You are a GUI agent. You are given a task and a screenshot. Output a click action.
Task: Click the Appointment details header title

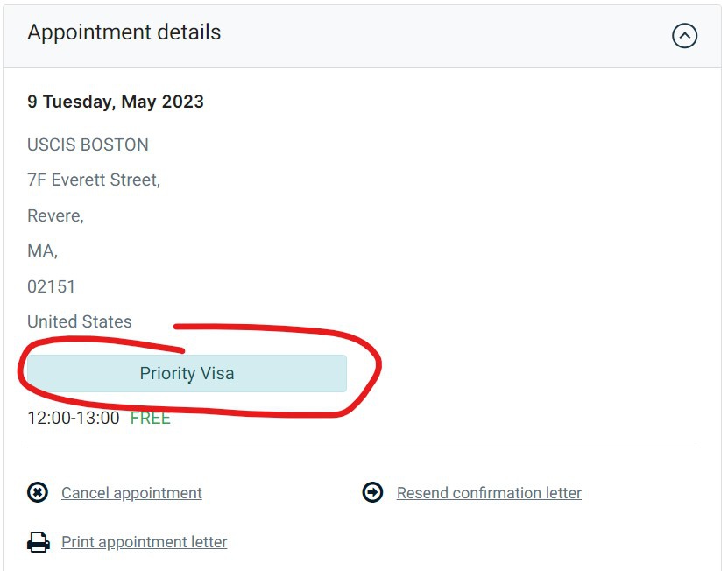pyautogui.click(x=124, y=32)
